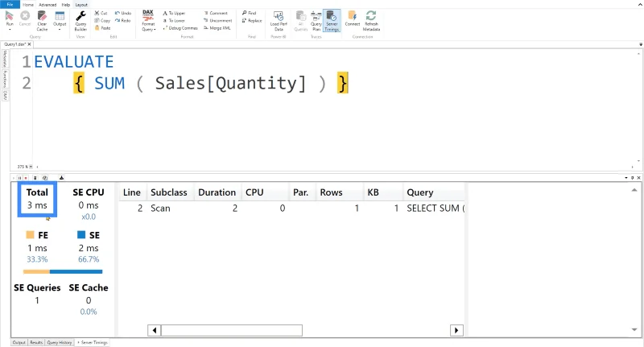Select the Server Timings bottom tab

tap(93, 342)
